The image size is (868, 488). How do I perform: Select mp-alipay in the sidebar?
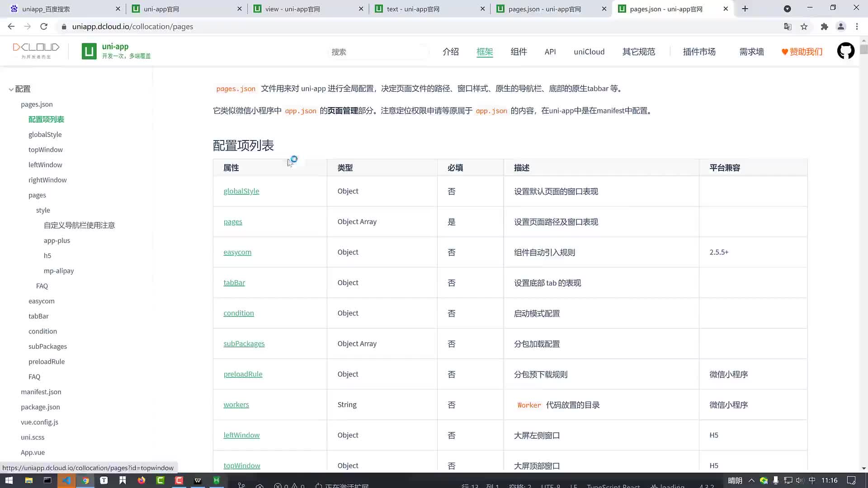59,271
